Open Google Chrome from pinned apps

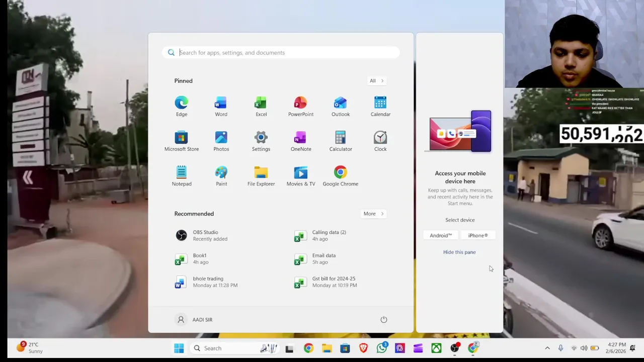click(x=340, y=176)
